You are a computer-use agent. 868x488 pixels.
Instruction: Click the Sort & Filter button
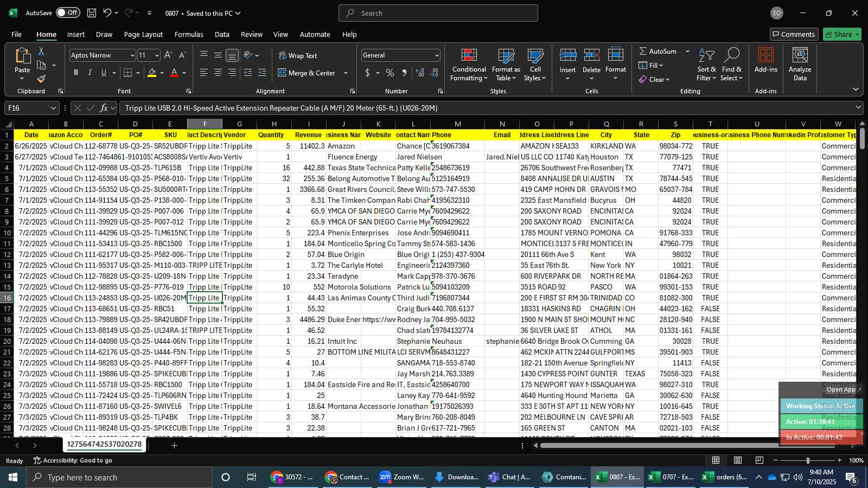click(x=706, y=65)
